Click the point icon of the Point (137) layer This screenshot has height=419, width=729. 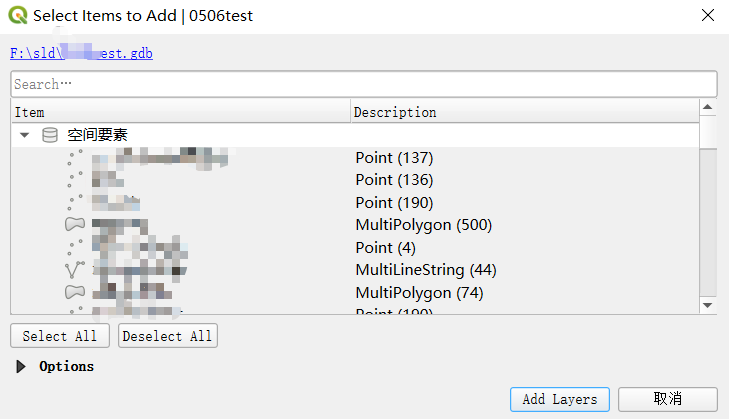click(75, 158)
